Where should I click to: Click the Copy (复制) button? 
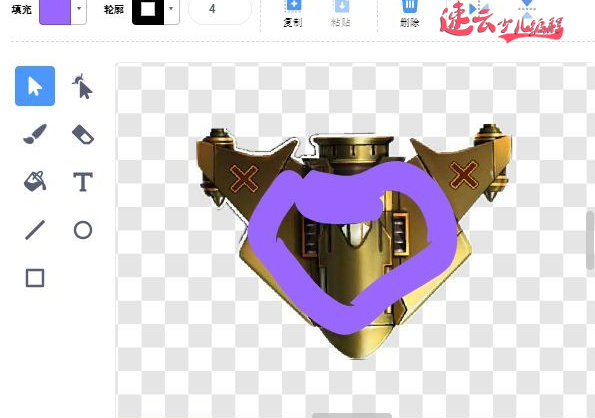[293, 13]
